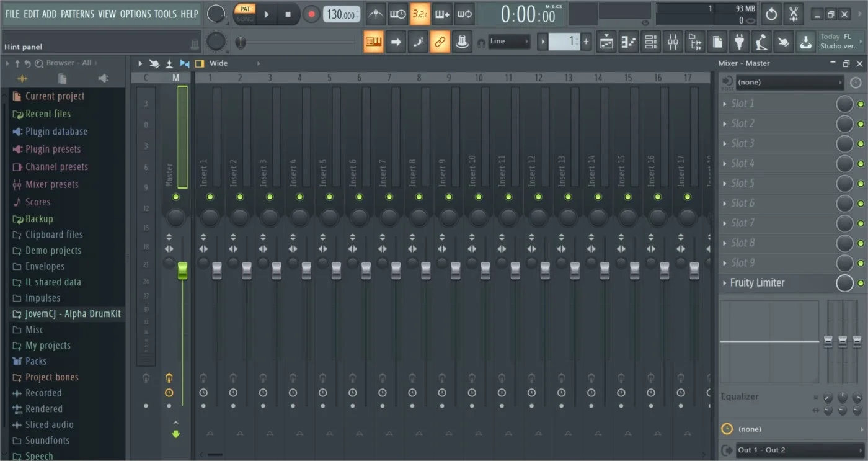868x461 pixels.
Task: Open the EDIT menu
Action: pyautogui.click(x=31, y=14)
